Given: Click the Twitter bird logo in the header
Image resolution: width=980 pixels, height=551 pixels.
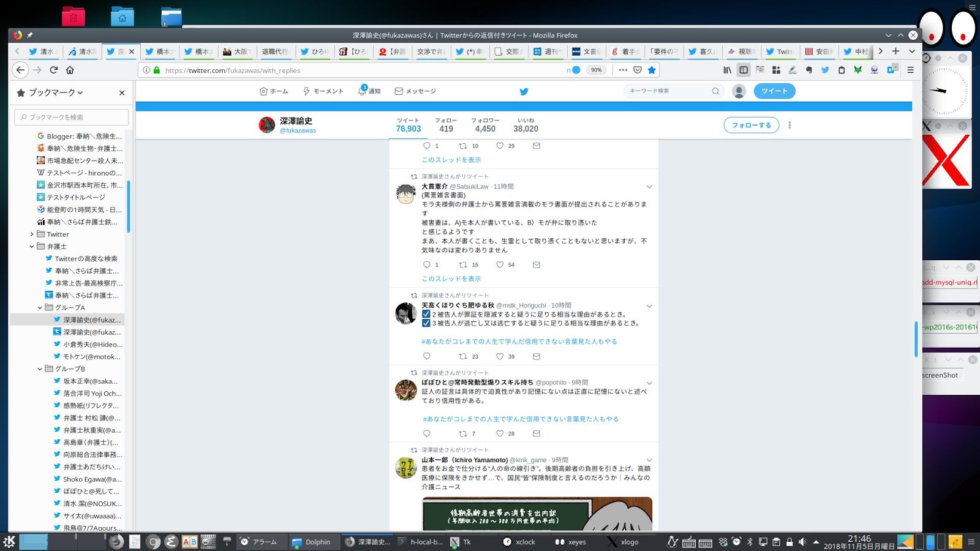Looking at the screenshot, I should pyautogui.click(x=524, y=91).
